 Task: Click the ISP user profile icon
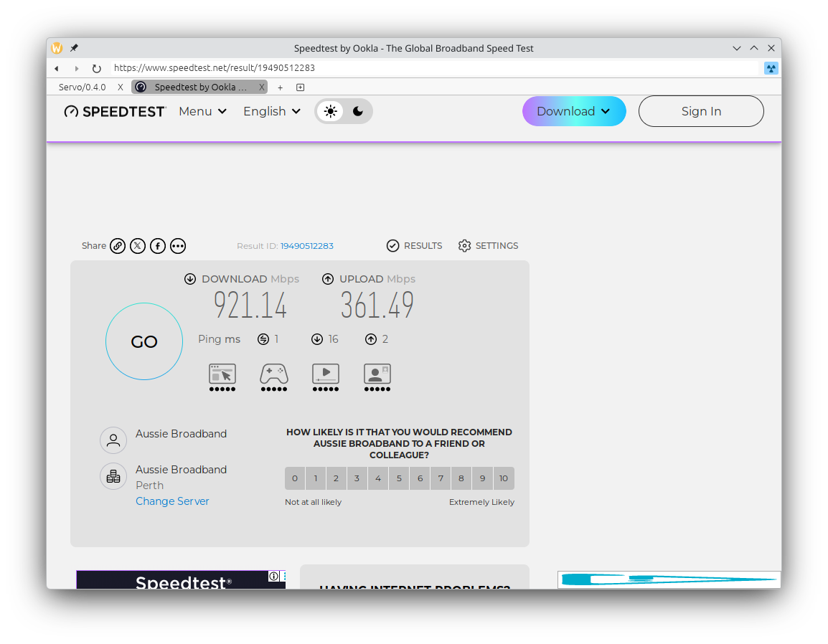click(x=113, y=440)
